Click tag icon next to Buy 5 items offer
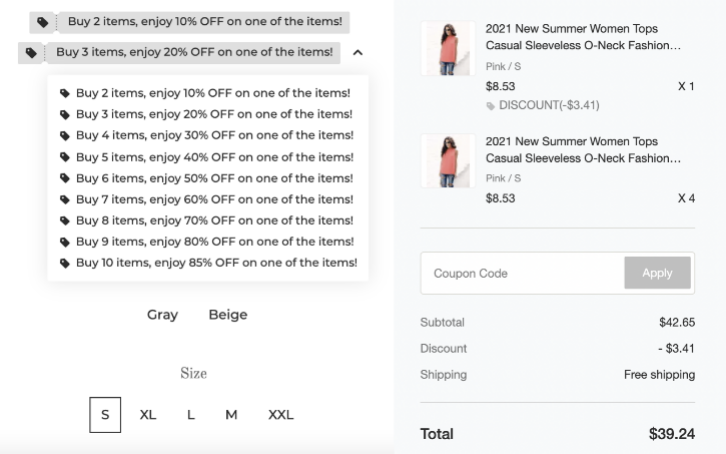This screenshot has height=454, width=726. [x=65, y=157]
